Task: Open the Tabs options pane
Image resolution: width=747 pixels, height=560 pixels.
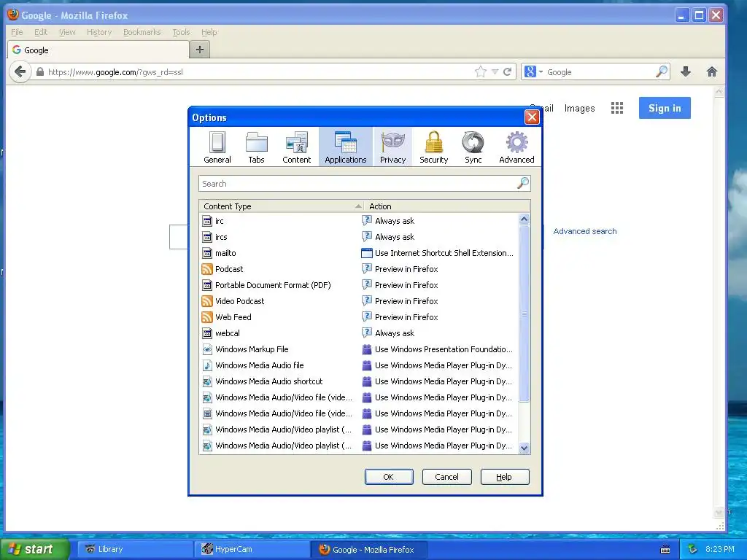Action: click(256, 147)
